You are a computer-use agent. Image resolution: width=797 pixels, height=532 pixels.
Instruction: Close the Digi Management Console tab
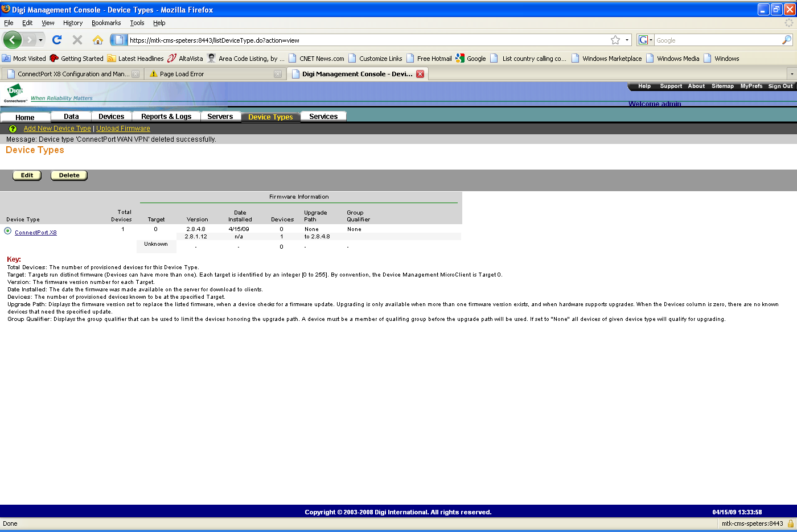click(x=420, y=74)
